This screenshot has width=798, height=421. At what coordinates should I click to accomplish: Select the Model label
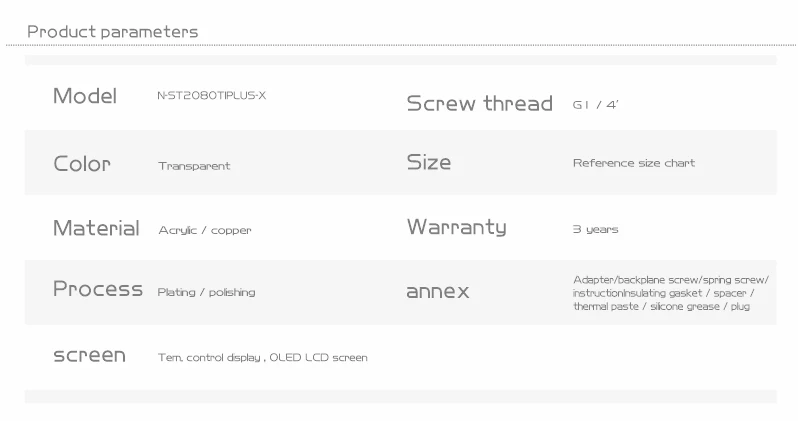click(85, 96)
